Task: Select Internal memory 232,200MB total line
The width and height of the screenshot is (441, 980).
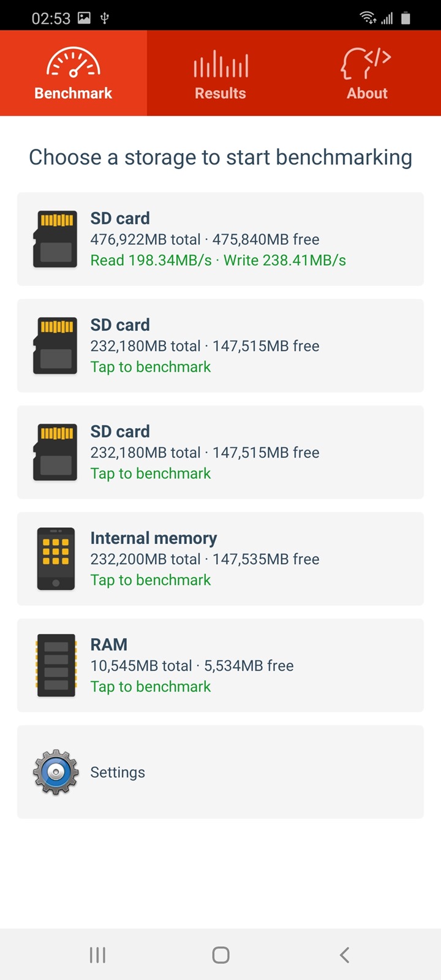Action: [x=205, y=559]
